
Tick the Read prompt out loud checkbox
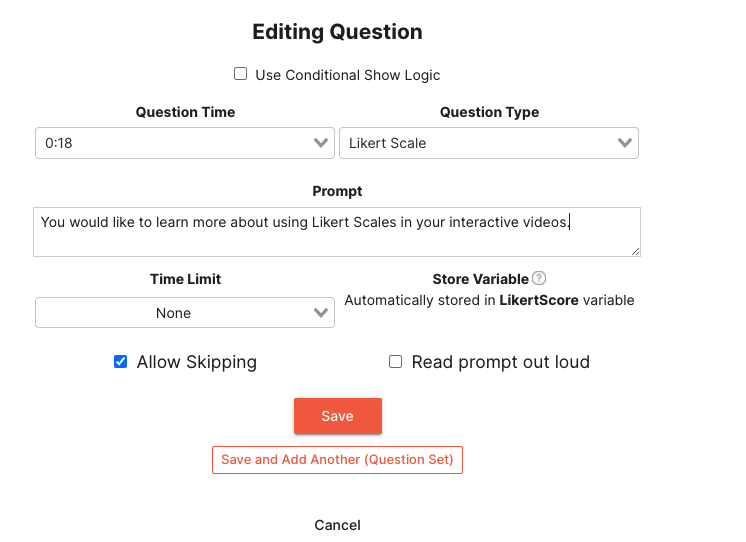396,362
